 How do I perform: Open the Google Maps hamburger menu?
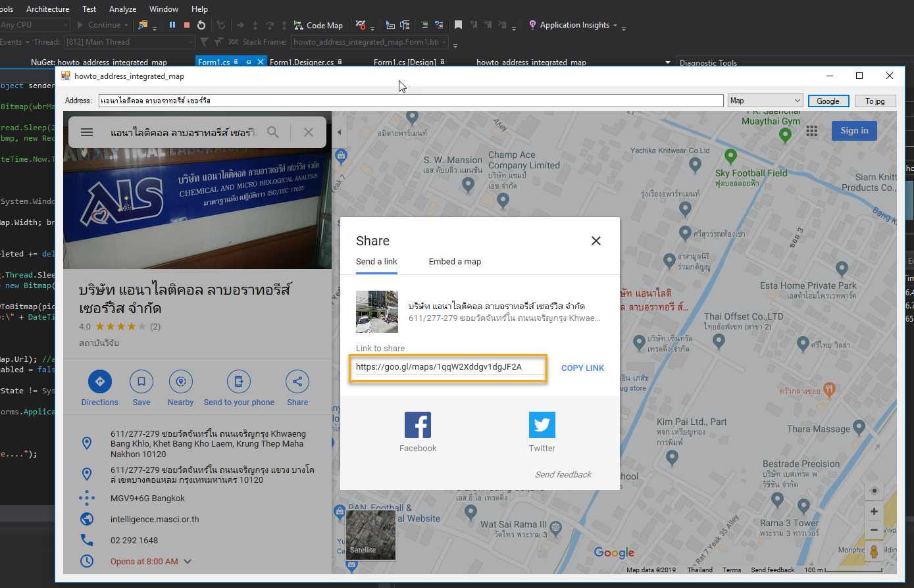[87, 132]
